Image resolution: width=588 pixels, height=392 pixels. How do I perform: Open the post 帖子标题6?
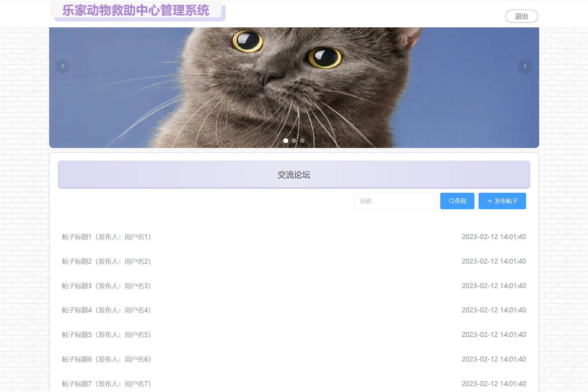(x=106, y=359)
